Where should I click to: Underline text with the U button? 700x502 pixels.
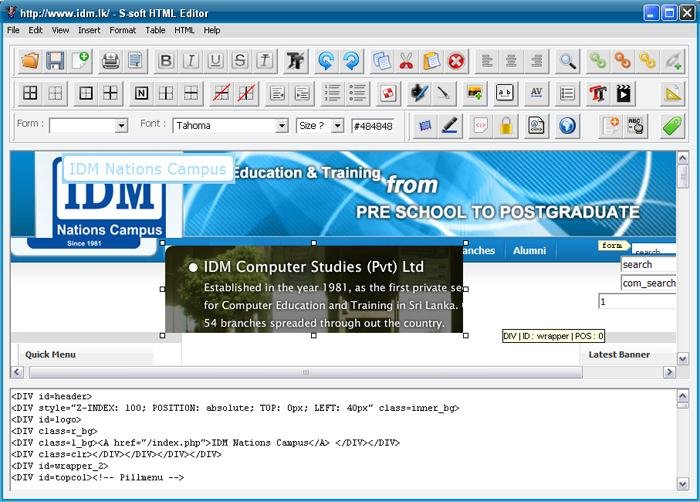coord(216,61)
